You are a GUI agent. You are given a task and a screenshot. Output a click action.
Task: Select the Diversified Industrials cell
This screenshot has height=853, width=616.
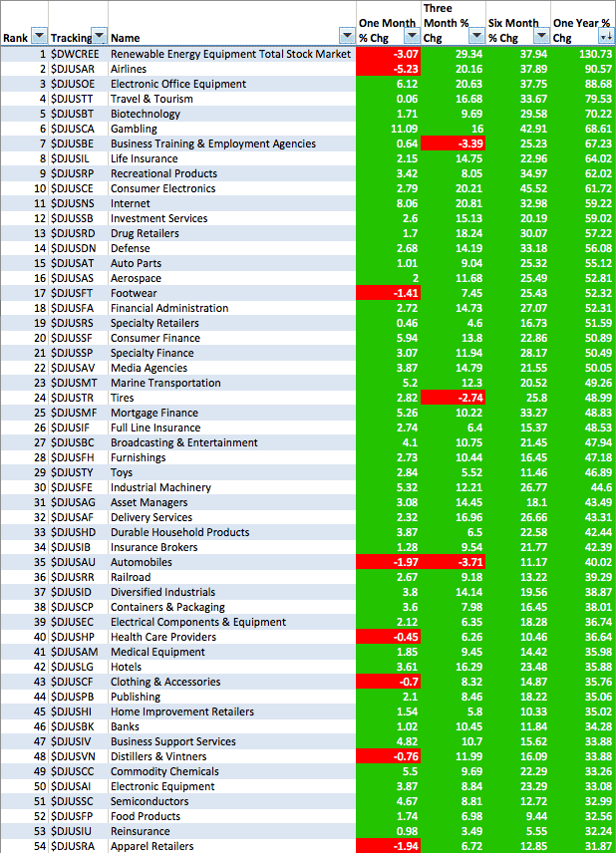pos(232,593)
